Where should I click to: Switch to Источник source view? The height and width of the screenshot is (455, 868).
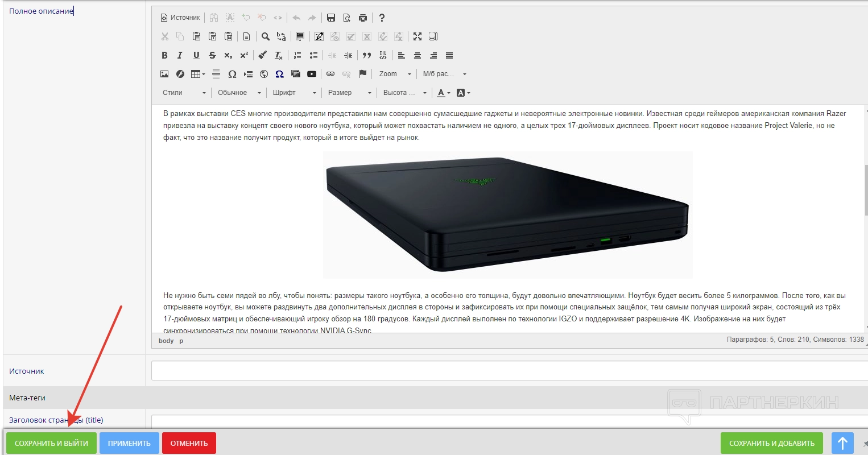pos(180,18)
